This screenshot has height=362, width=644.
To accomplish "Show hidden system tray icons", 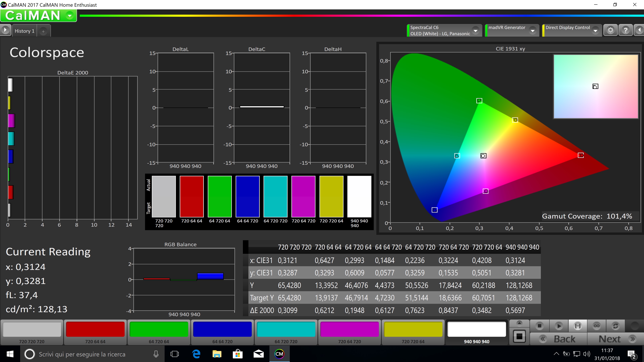I will [x=556, y=354].
